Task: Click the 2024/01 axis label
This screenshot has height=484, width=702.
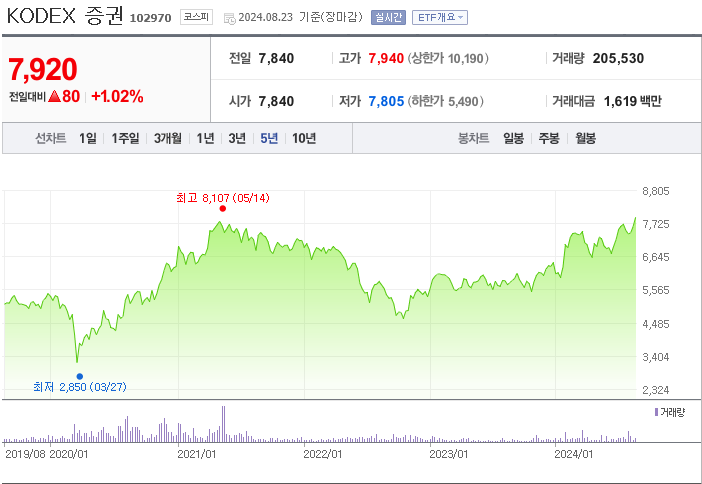Action: tap(574, 454)
